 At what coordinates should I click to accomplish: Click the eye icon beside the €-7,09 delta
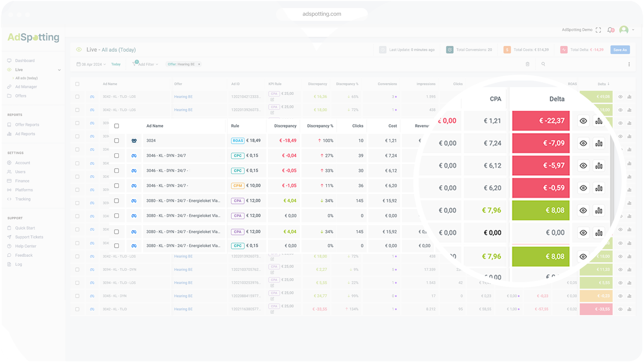tap(583, 143)
